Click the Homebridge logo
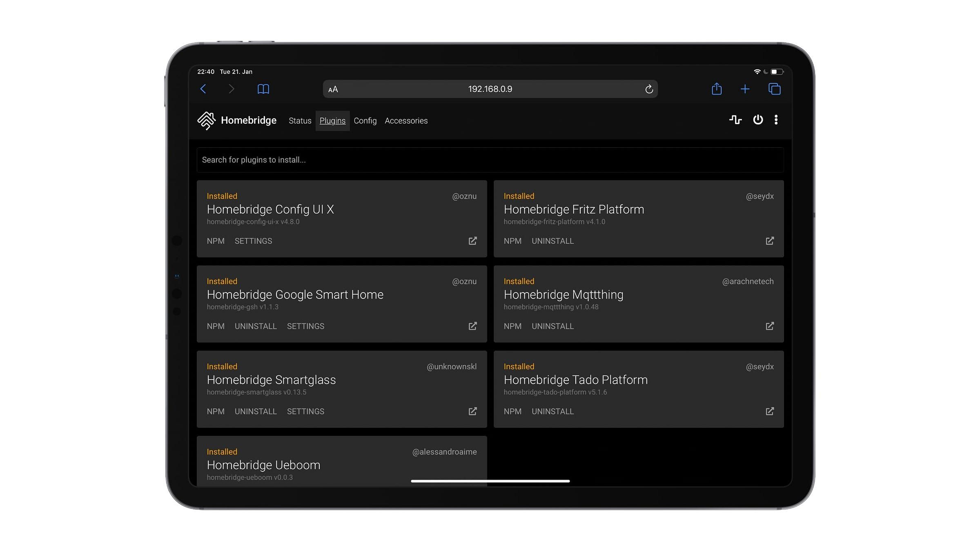The height and width of the screenshot is (551, 980). (207, 121)
